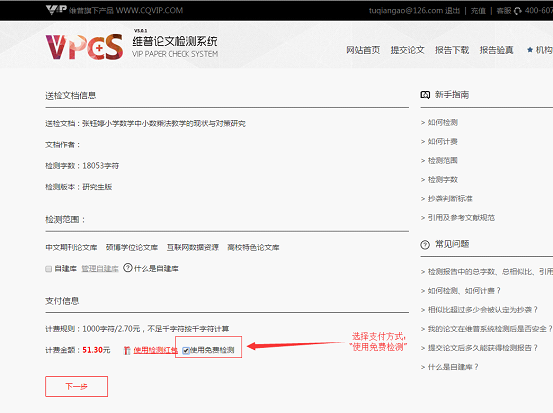Click the 下一步 button

coord(77,386)
